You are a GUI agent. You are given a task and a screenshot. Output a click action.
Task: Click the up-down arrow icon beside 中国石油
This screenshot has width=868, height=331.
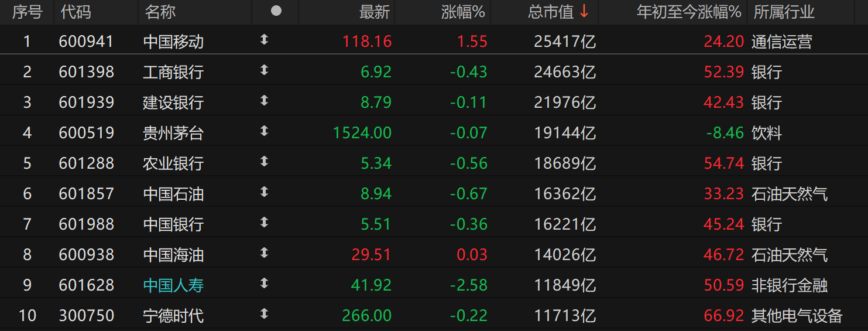pos(264,192)
